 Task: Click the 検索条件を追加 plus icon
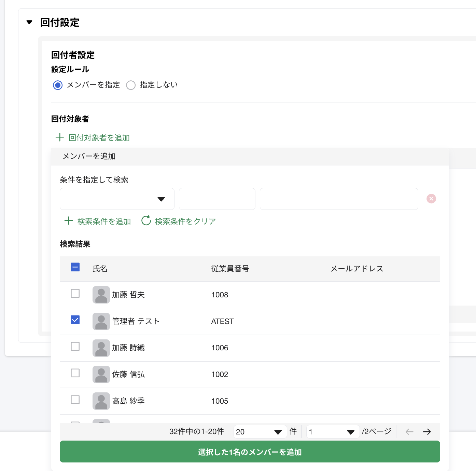pos(69,221)
